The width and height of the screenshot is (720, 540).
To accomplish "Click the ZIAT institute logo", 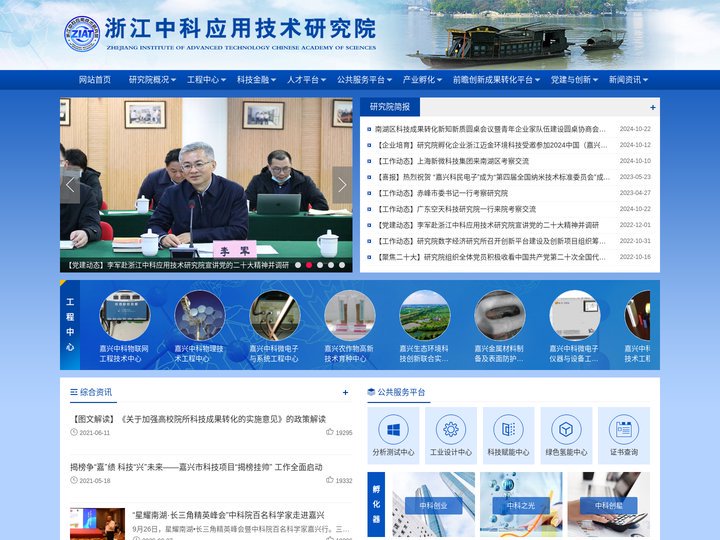I will [x=82, y=34].
